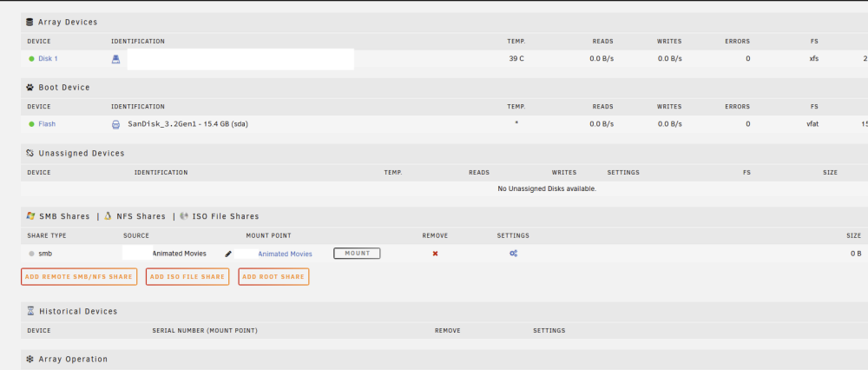Mount the Animated Movies share
The image size is (868, 370).
coord(357,253)
